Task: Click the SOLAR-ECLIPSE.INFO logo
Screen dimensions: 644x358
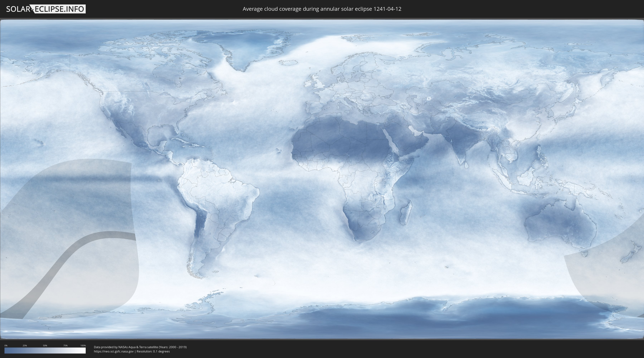Action: pos(46,9)
